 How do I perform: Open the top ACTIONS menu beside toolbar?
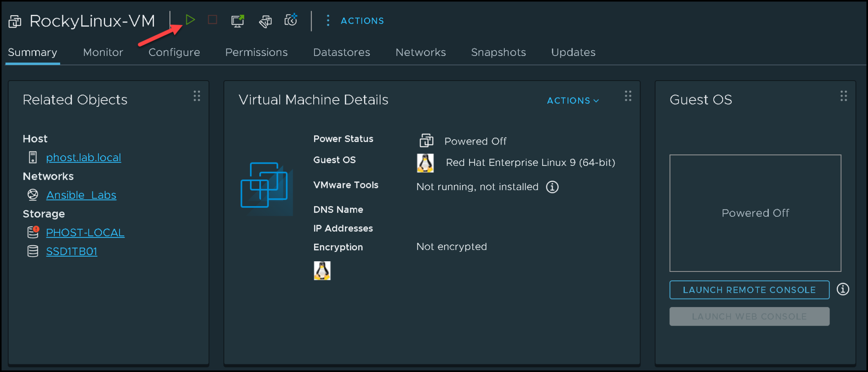pyautogui.click(x=355, y=21)
